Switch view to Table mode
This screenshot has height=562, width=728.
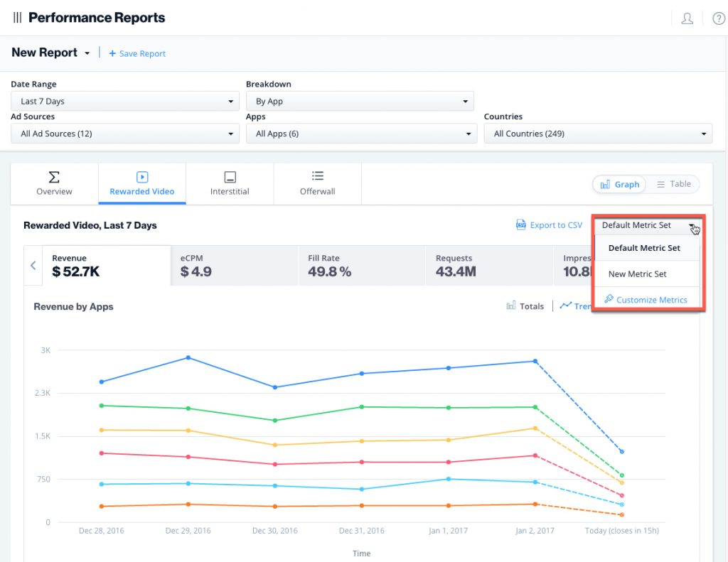pos(673,183)
